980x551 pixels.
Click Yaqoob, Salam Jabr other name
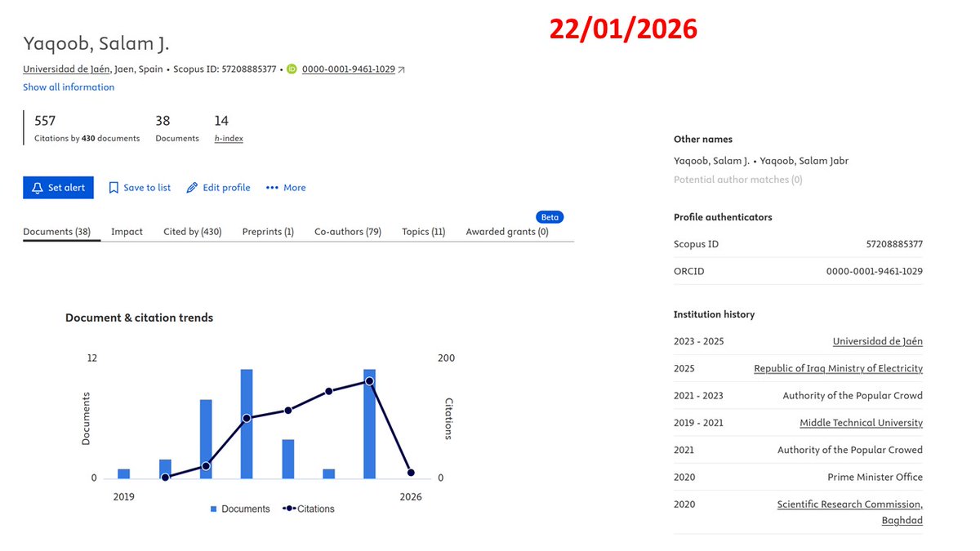click(x=804, y=161)
